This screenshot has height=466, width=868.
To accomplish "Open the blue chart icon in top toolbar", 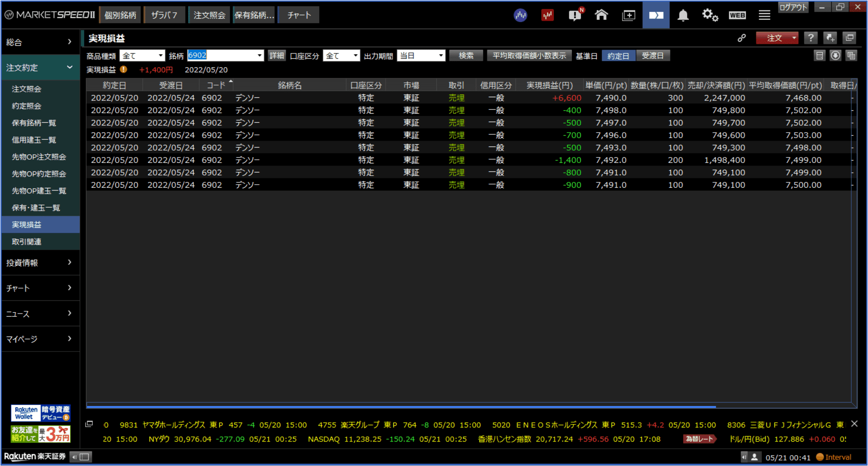I will [x=520, y=15].
